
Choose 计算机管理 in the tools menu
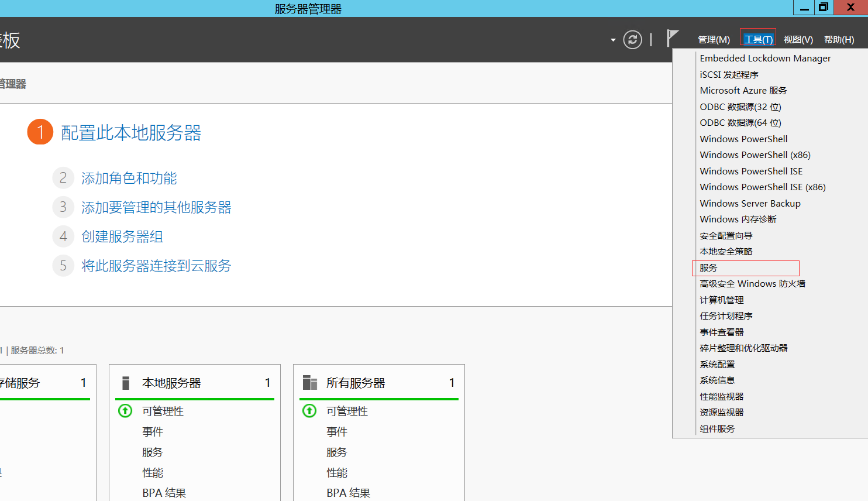pyautogui.click(x=722, y=300)
